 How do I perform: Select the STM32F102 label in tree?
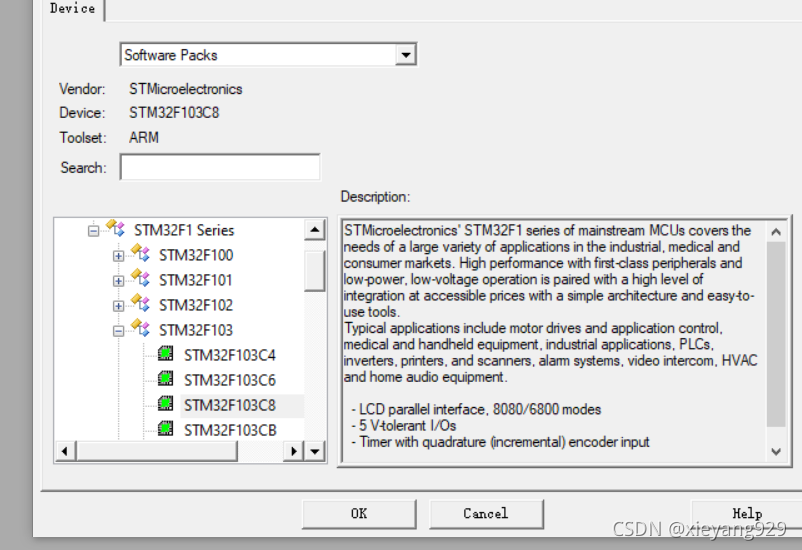196,305
